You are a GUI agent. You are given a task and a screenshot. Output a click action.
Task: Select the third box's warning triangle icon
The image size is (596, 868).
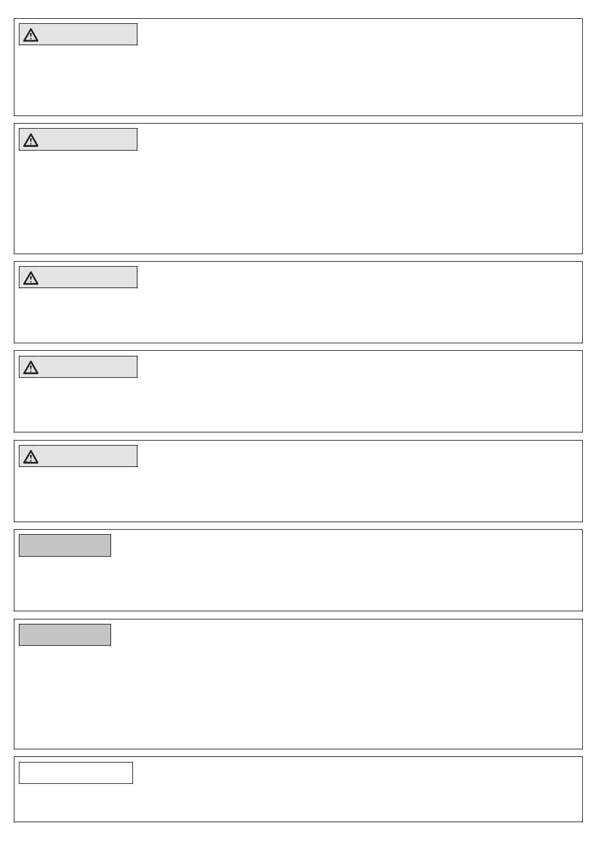click(31, 278)
